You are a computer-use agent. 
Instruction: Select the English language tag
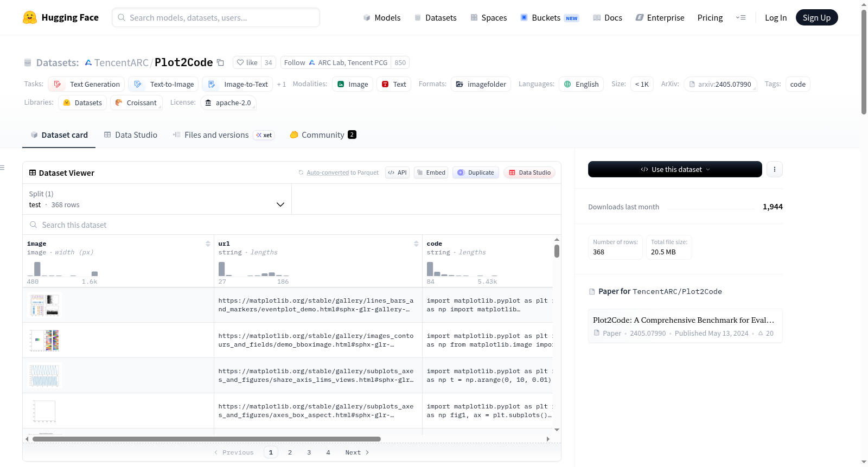coord(581,84)
